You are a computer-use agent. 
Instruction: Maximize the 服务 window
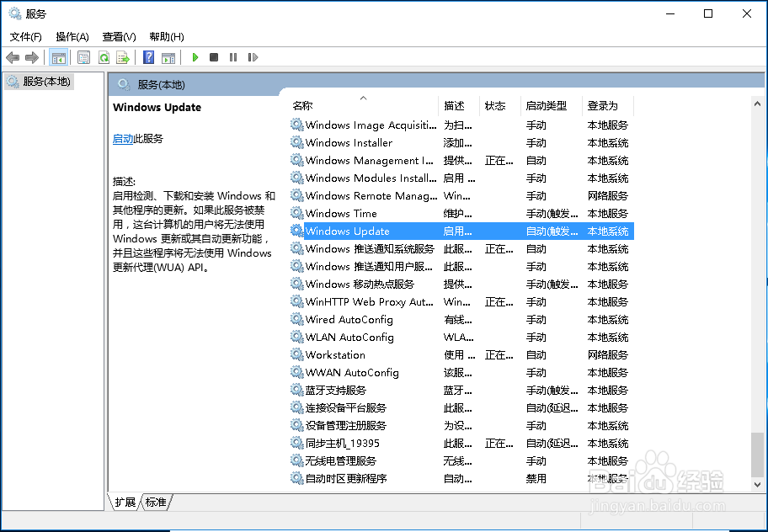click(x=708, y=13)
